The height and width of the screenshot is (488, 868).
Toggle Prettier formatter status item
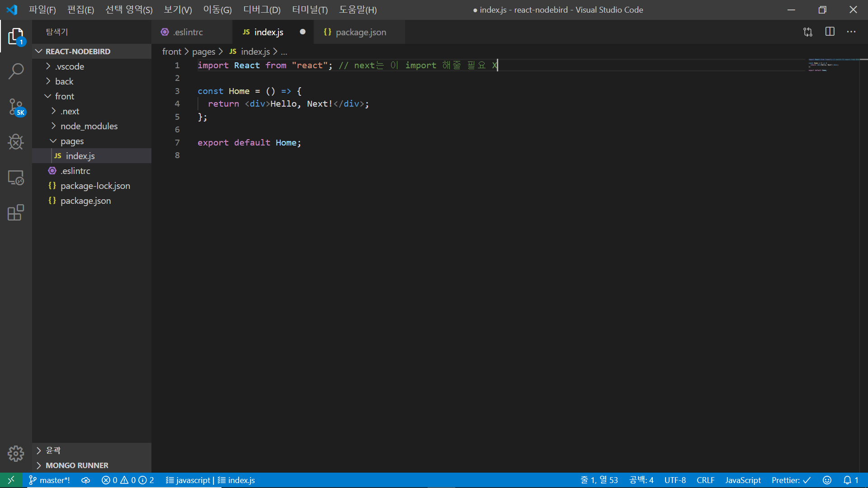(x=791, y=480)
